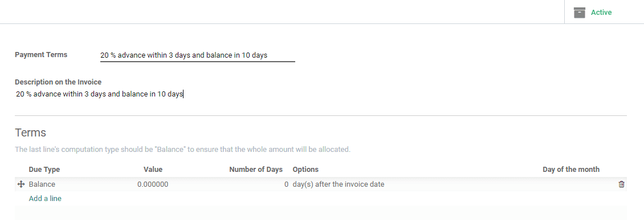The height and width of the screenshot is (221, 644).
Task: Click the Payment Terms label
Action: point(41,55)
